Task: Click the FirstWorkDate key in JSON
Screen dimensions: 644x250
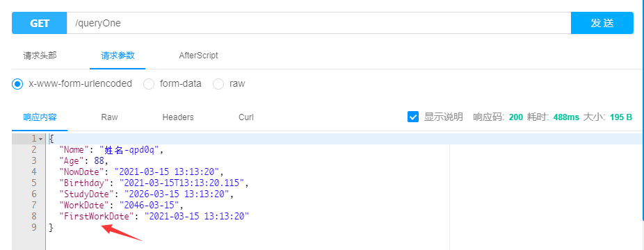Action: click(x=97, y=216)
